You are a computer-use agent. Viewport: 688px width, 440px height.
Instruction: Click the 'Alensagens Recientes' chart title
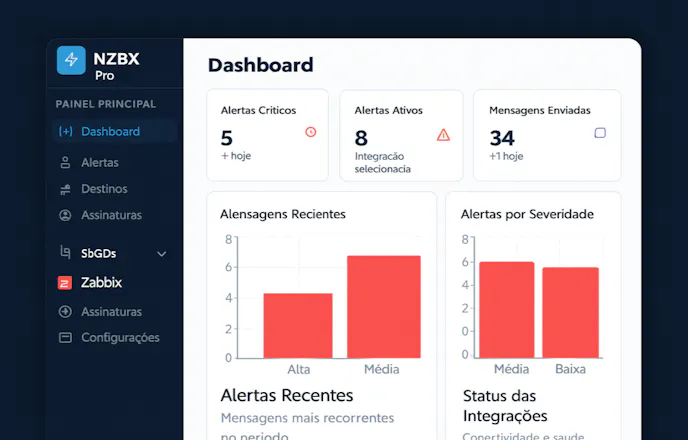tap(283, 214)
